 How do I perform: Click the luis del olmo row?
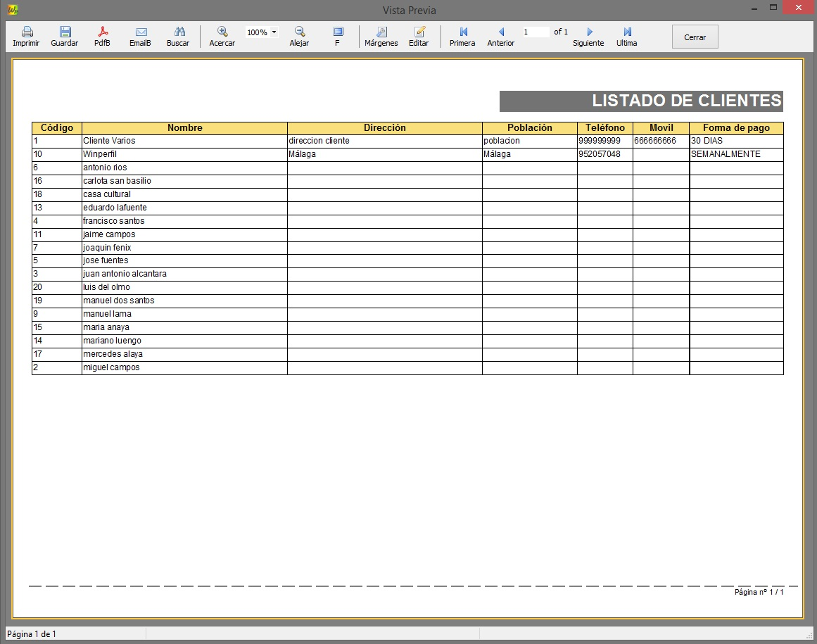point(407,288)
